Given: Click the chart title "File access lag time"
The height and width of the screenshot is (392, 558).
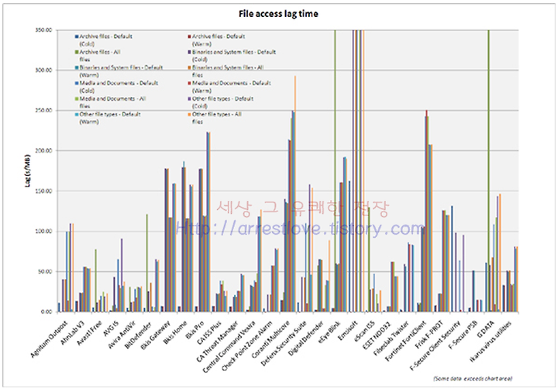Looking at the screenshot, I should pyautogui.click(x=278, y=14).
